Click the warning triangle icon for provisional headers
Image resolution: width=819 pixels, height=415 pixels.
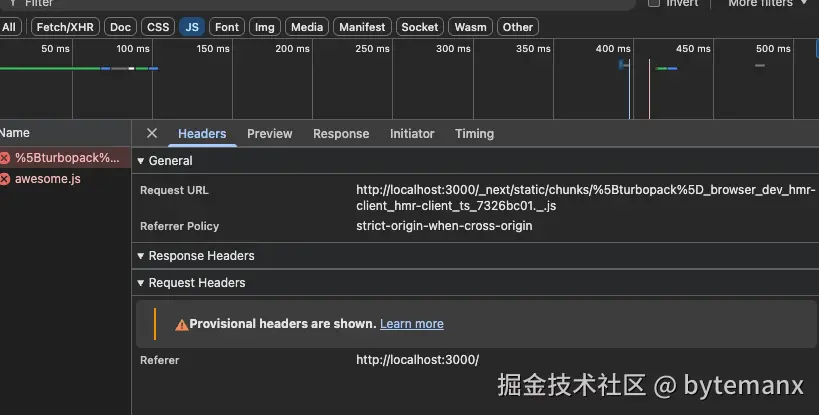(181, 325)
